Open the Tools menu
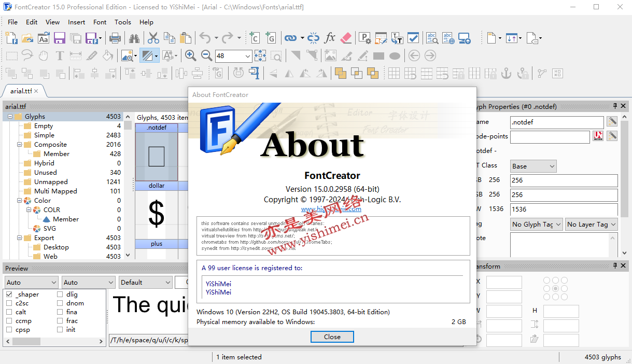Viewport: 632px width, 364px height. [123, 22]
